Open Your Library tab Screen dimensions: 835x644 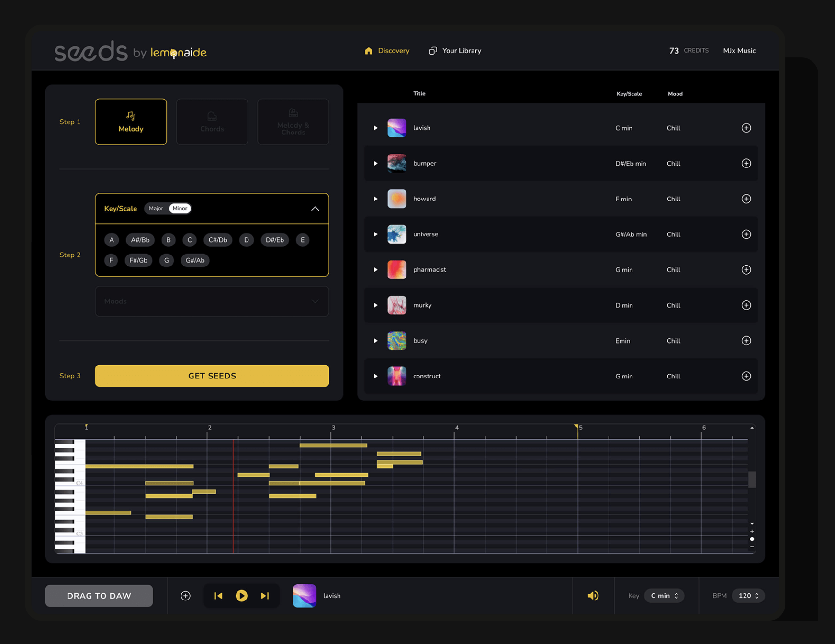(455, 51)
